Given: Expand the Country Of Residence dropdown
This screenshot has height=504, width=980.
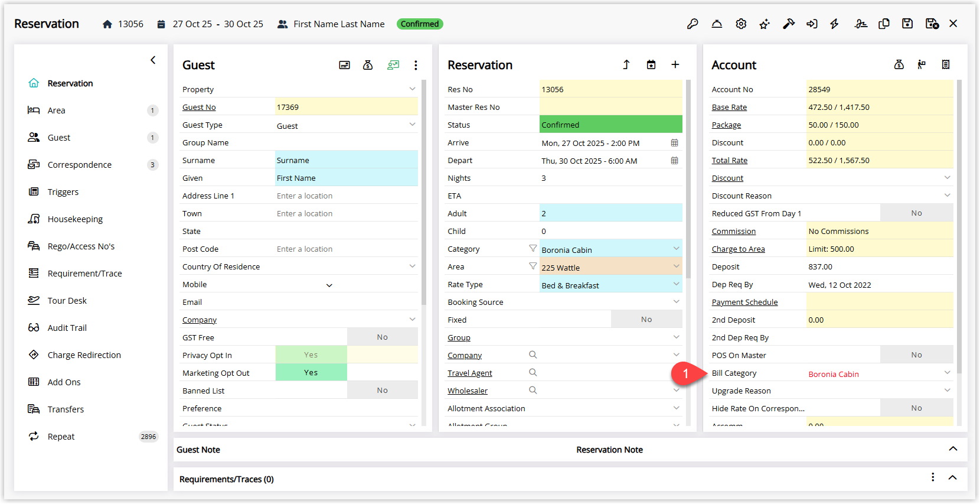Looking at the screenshot, I should (412, 266).
